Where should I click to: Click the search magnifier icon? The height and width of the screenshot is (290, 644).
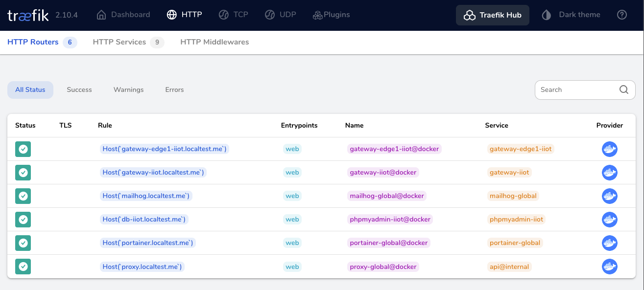[x=624, y=89]
